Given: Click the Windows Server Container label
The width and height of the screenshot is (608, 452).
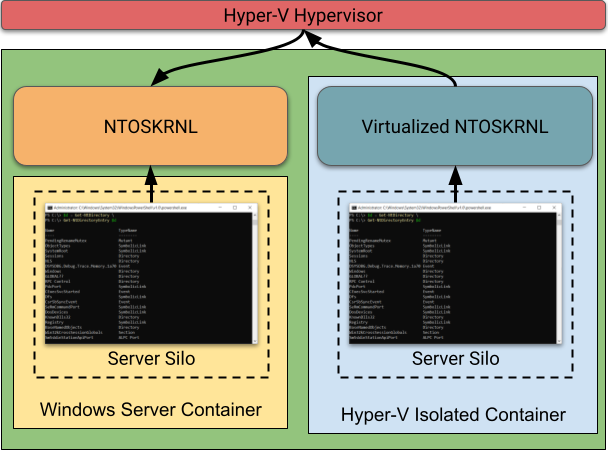Looking at the screenshot, I should (x=150, y=410).
